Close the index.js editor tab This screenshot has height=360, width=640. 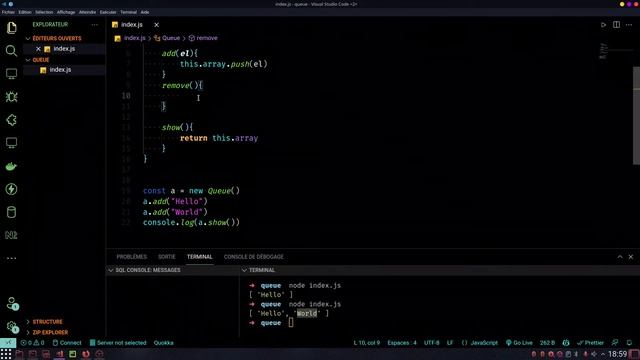click(x=156, y=25)
